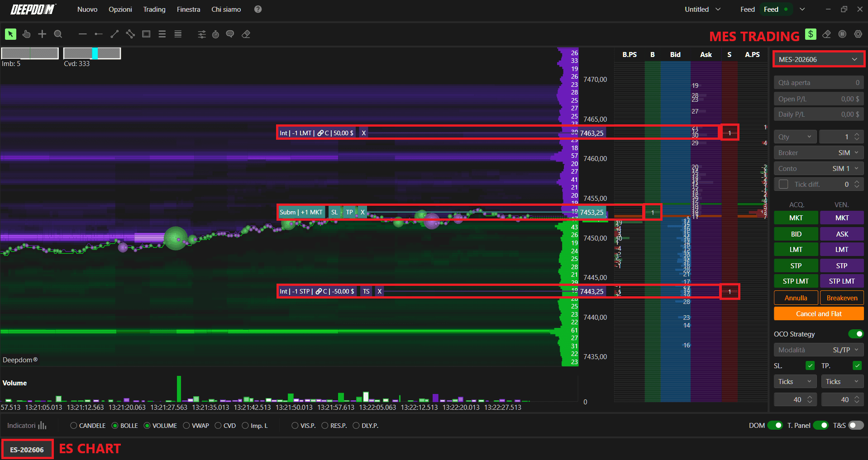Select the trend line drawing tool
This screenshot has width=868, height=460.
[114, 34]
